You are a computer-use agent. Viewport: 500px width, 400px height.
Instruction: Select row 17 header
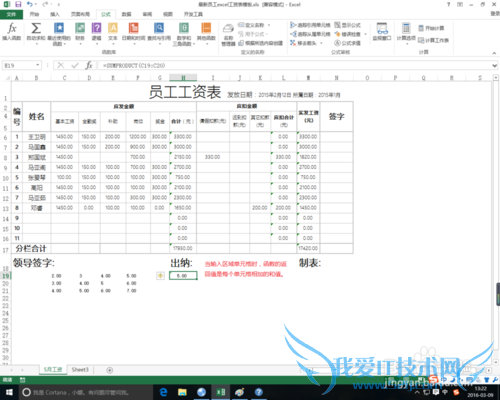[6, 249]
